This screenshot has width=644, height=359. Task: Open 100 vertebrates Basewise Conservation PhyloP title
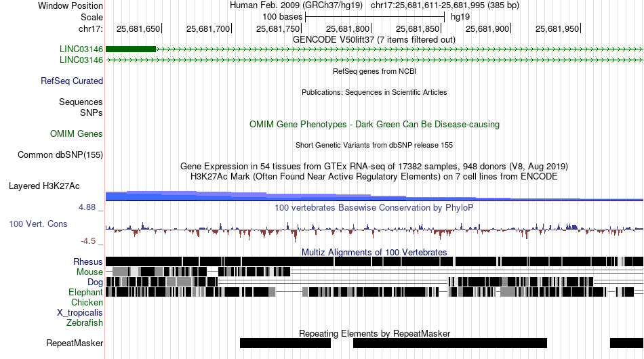pos(374,207)
